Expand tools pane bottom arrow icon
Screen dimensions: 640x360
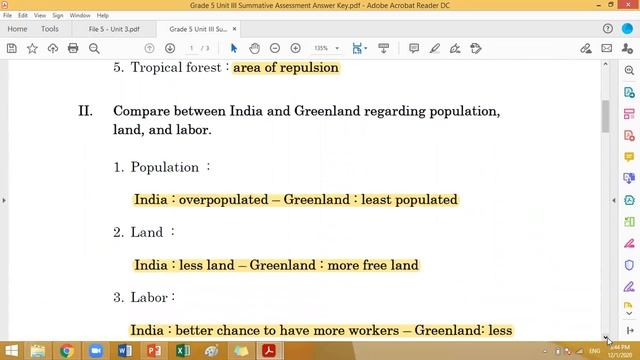coord(630,330)
